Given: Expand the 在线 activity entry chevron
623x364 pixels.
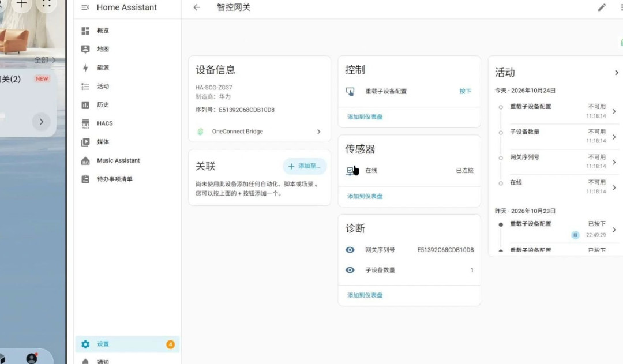Looking at the screenshot, I should click(x=614, y=187).
